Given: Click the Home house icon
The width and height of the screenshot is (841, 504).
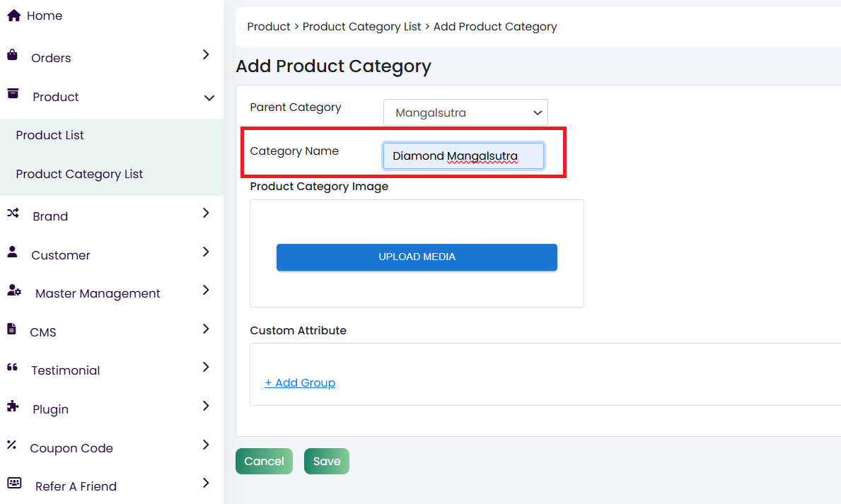Looking at the screenshot, I should (13, 15).
